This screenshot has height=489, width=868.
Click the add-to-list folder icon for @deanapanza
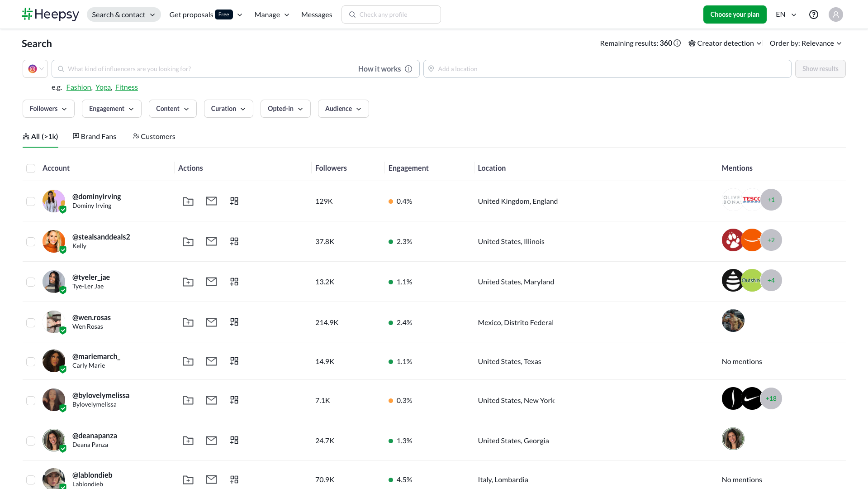188,441
